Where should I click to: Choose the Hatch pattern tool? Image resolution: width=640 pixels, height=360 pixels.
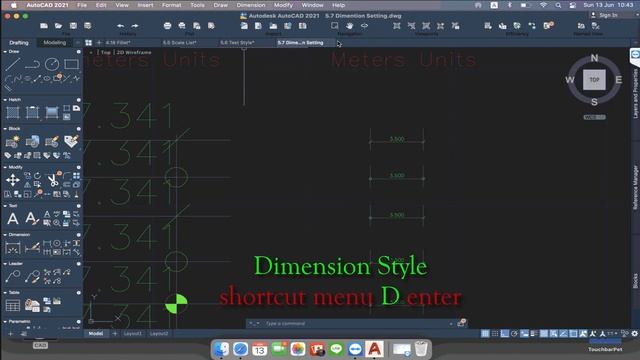pos(13,112)
